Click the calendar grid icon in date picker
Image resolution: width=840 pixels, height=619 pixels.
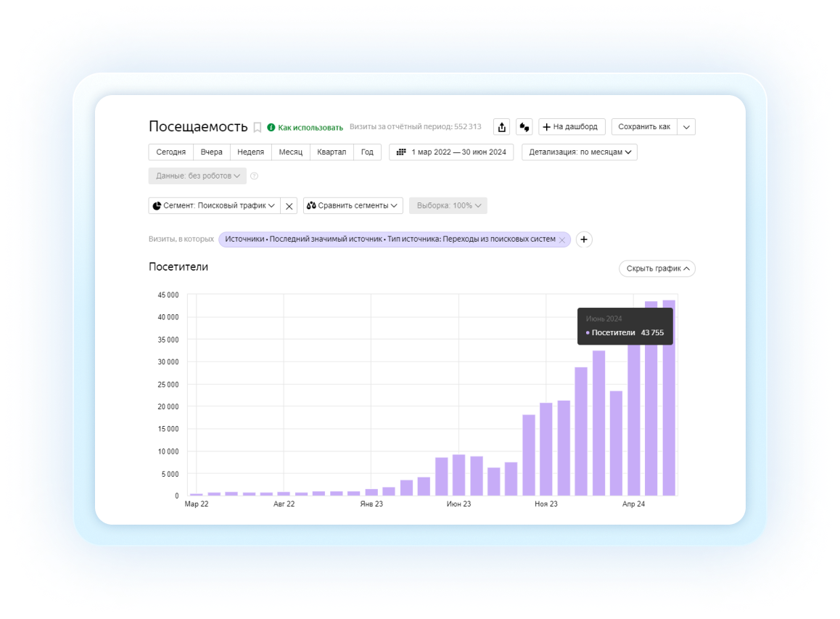tap(400, 152)
